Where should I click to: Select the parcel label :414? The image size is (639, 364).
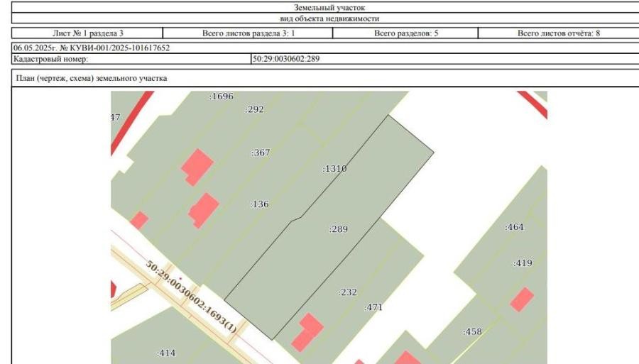166,353
